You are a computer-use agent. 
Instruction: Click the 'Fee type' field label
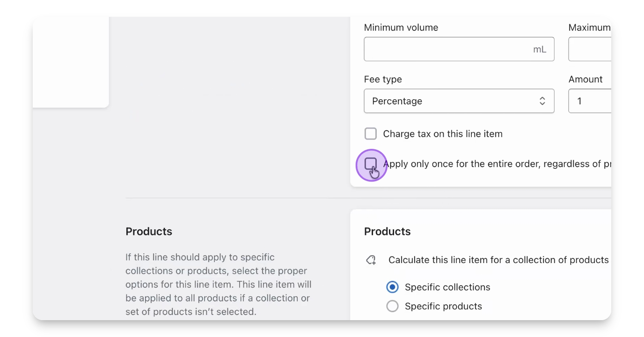click(383, 80)
